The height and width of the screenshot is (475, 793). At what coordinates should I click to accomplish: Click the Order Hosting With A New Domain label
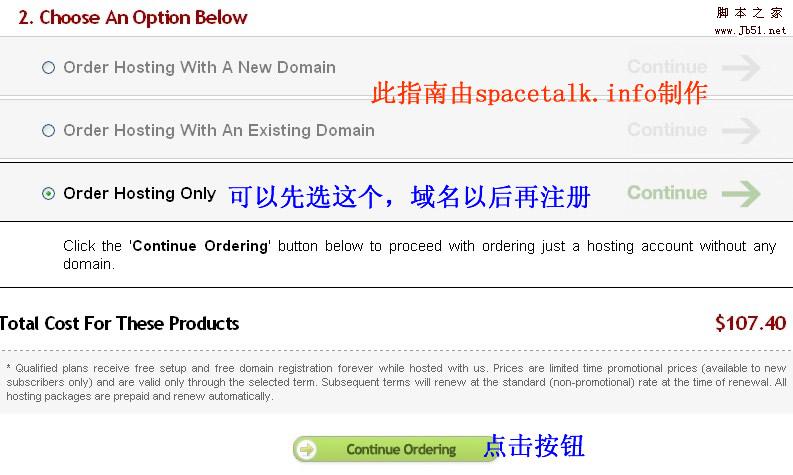tap(199, 67)
